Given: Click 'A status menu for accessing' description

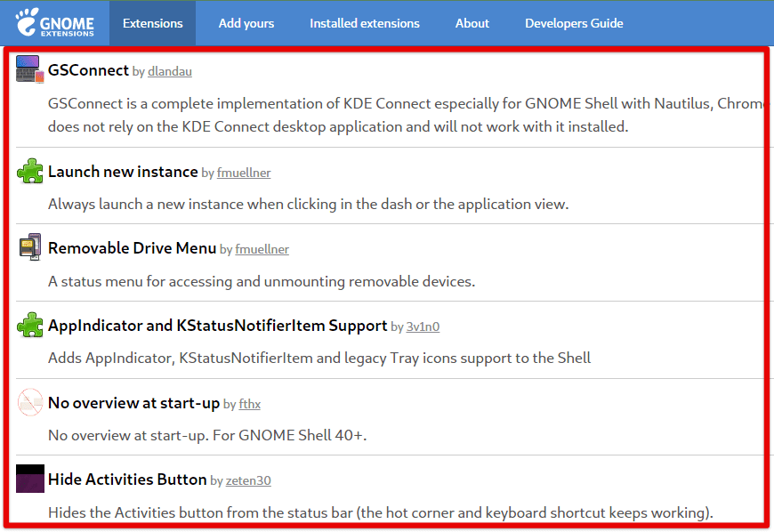Looking at the screenshot, I should 262,282.
